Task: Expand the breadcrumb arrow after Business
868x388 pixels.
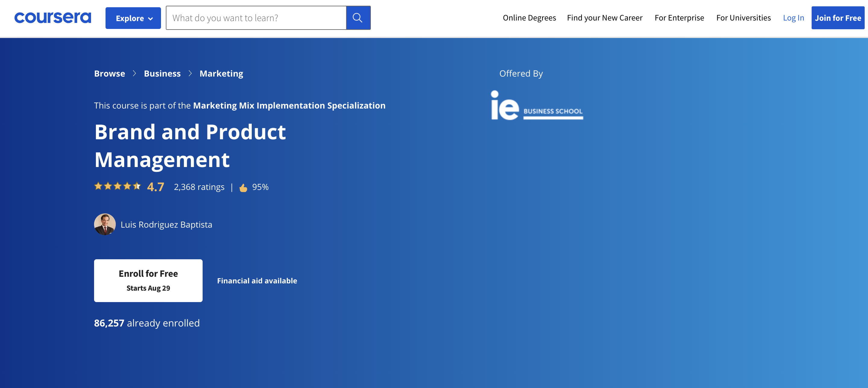Action: coord(190,73)
